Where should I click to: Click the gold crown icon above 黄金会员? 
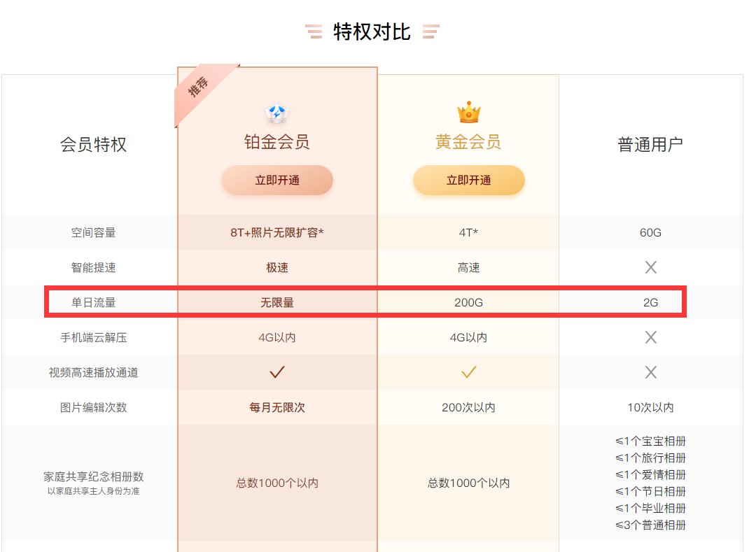(468, 111)
